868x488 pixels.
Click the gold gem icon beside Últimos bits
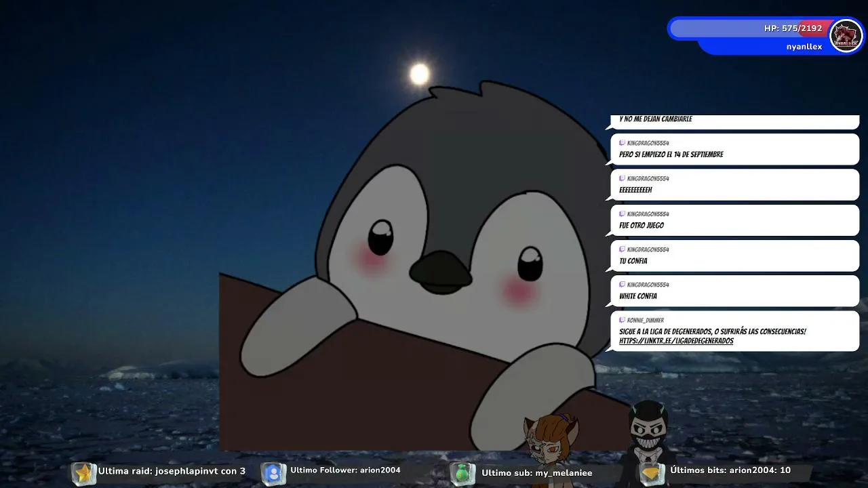[652, 473]
